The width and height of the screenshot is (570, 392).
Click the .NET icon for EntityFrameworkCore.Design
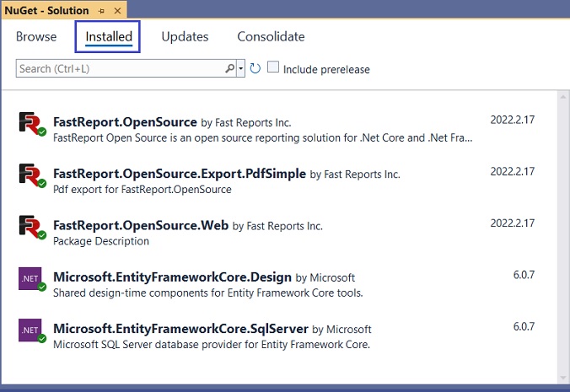click(32, 279)
